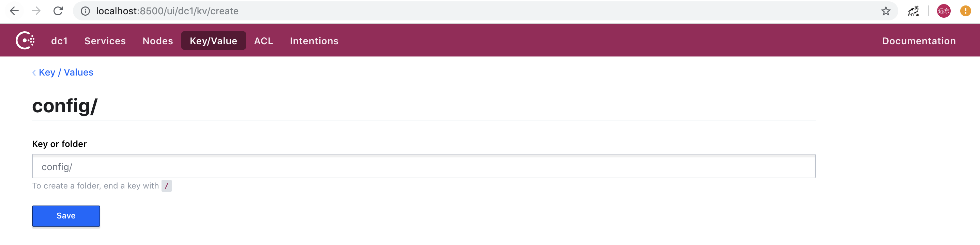Navigate to the Intentions tab

[314, 40]
